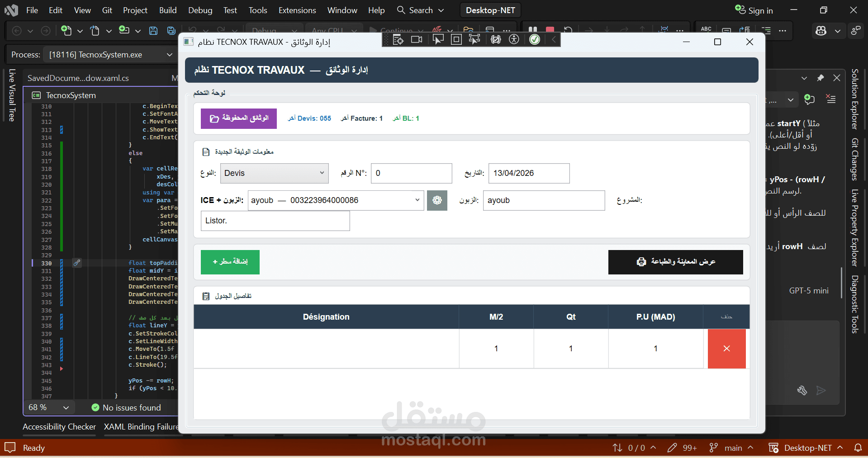Open the Send Feedback icon at top right
Viewport: 868px width, 458px height.
856,31
